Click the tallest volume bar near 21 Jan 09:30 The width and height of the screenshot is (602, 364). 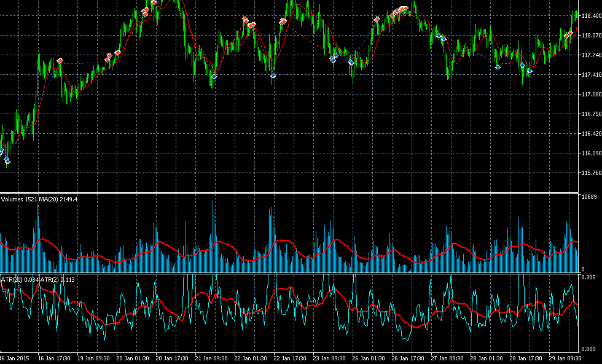point(213,236)
